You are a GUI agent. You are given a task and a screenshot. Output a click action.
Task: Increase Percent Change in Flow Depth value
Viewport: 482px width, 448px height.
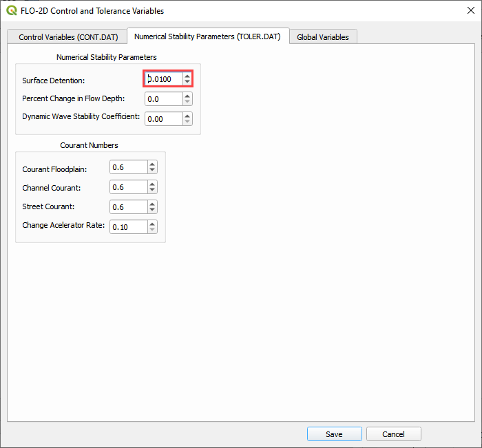pyautogui.click(x=187, y=96)
